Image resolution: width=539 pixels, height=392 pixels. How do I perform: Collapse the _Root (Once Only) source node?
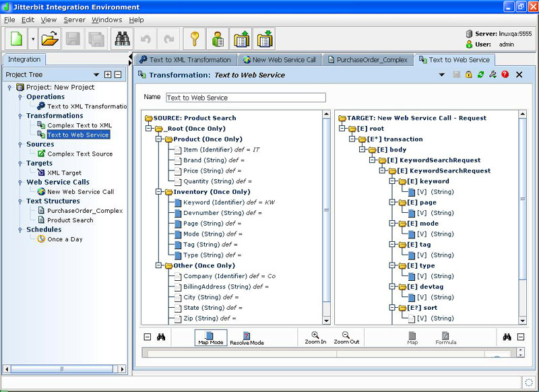click(x=148, y=129)
